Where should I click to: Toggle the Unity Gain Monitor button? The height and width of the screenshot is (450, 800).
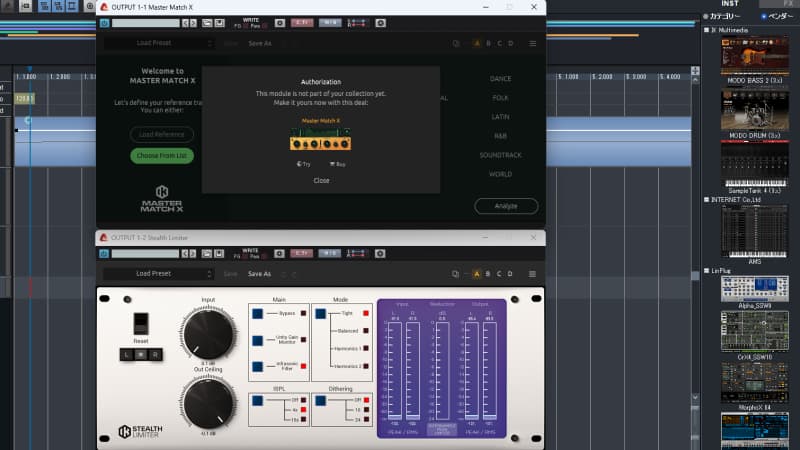pyautogui.click(x=258, y=340)
